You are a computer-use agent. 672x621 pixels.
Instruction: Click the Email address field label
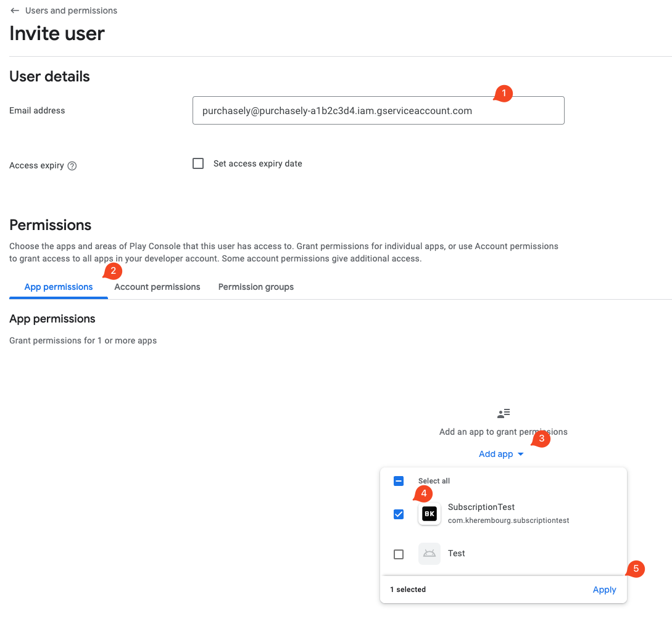(37, 110)
